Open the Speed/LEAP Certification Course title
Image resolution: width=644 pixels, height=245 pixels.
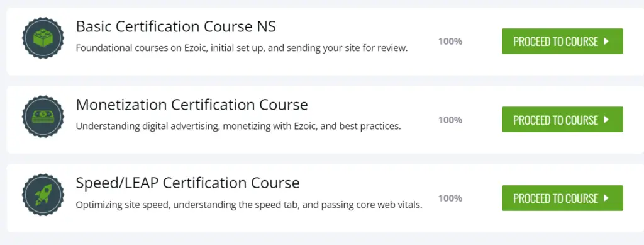pos(187,183)
